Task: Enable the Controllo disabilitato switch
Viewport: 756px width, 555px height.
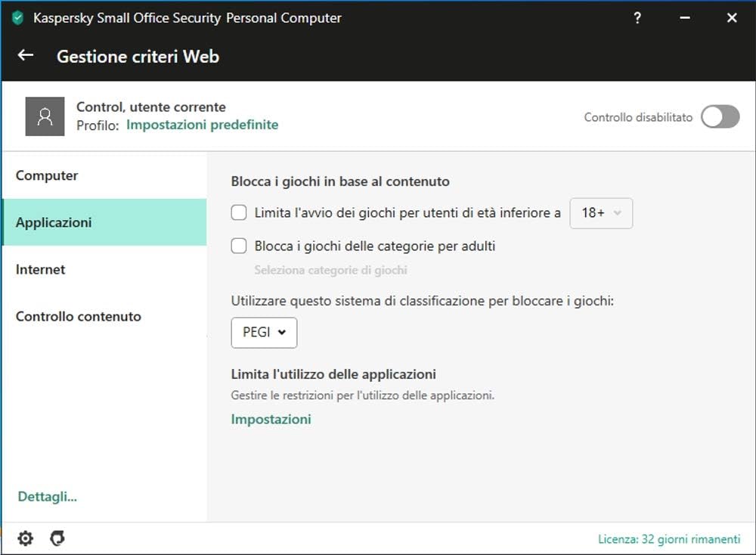Action: point(720,116)
